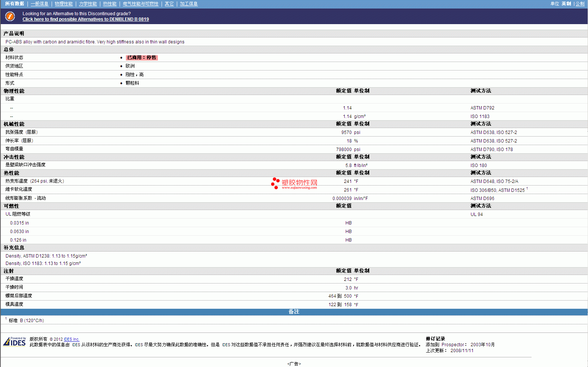Click the ISO 180 test method
The image size is (588, 367).
point(478,166)
